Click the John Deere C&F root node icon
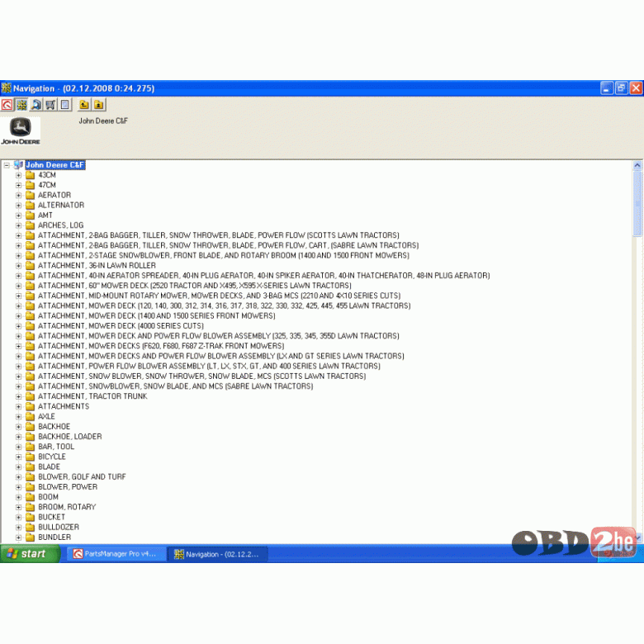Image resolution: width=644 pixels, height=644 pixels. tap(18, 165)
